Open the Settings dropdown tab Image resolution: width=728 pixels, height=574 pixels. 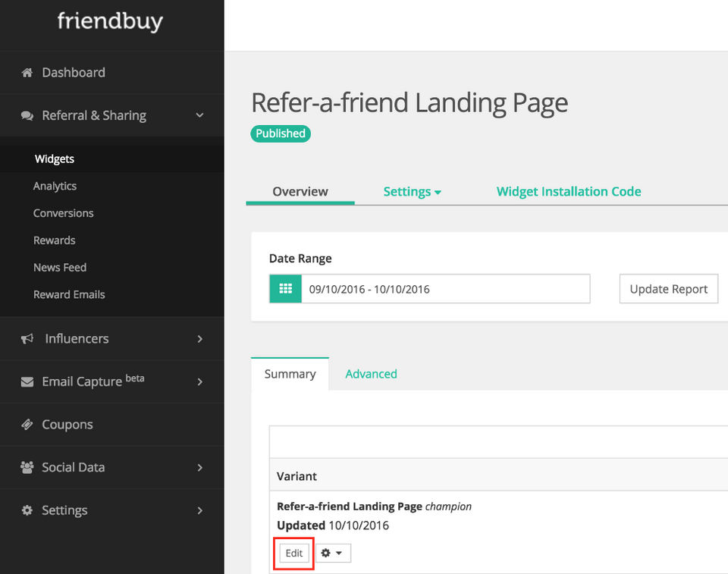tap(412, 192)
